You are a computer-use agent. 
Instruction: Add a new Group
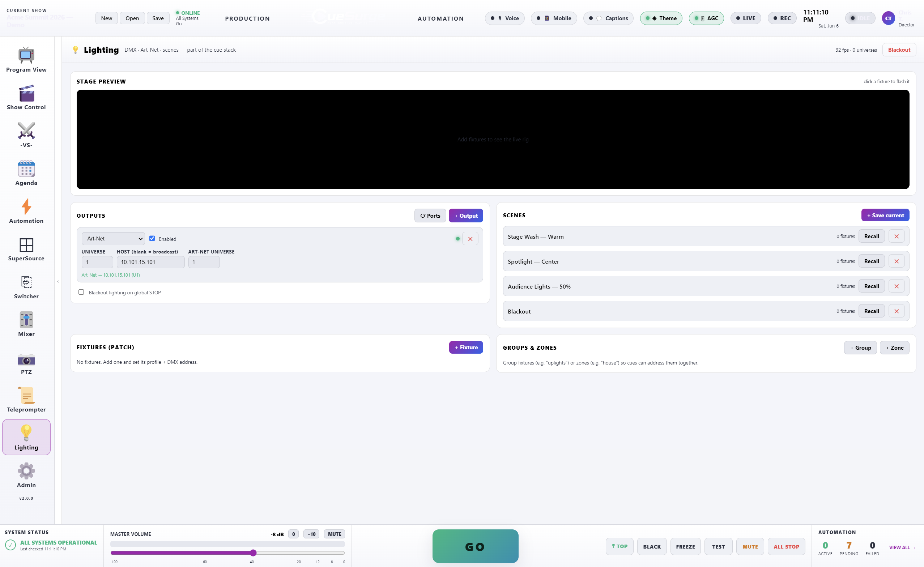[x=860, y=348]
